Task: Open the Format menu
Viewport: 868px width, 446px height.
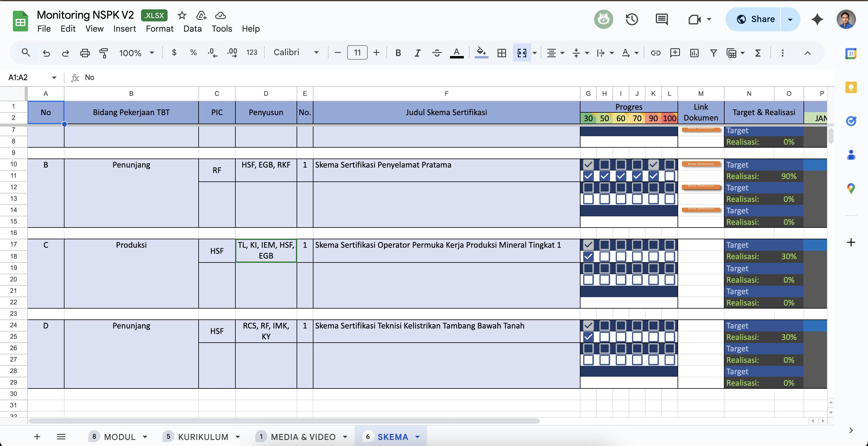Action: point(159,29)
